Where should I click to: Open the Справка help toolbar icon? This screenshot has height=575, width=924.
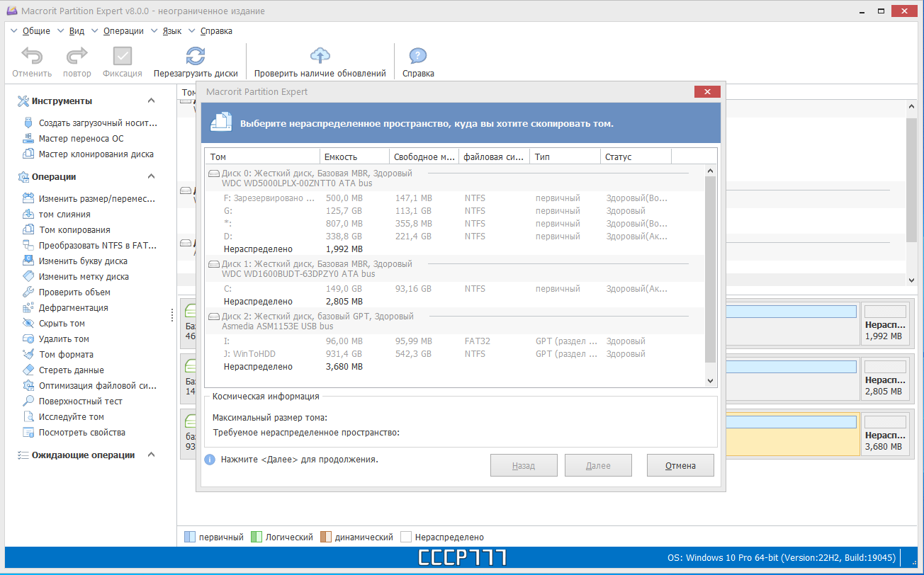tap(418, 56)
